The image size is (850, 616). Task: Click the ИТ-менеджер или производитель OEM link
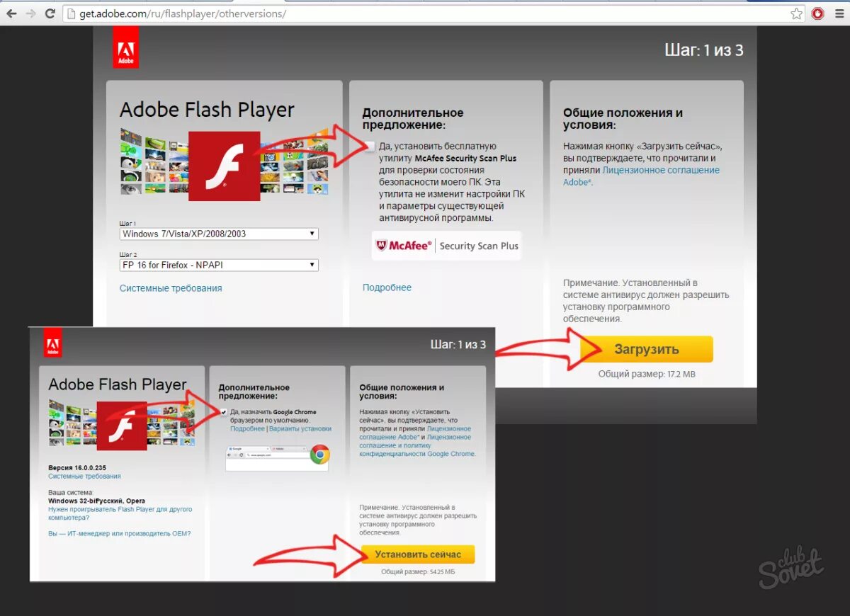[119, 533]
